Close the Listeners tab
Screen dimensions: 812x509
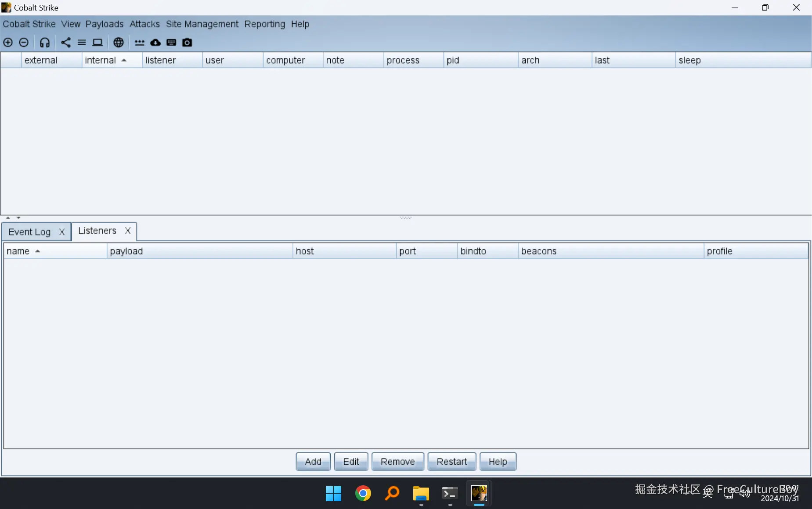pos(128,231)
